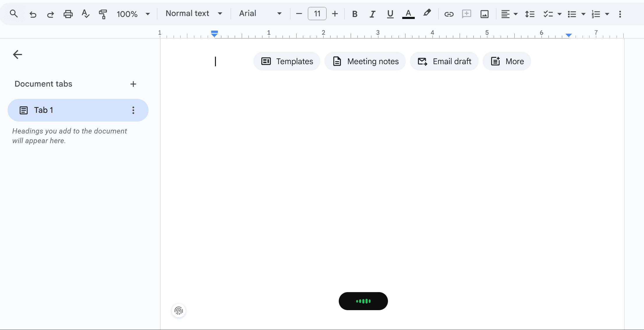Expand the numbered list options
The height and width of the screenshot is (330, 644).
point(606,14)
